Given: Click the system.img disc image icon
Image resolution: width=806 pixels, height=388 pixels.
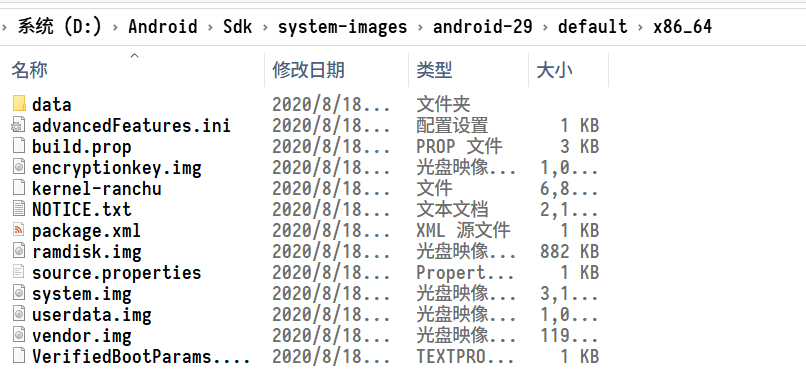Looking at the screenshot, I should click(19, 293).
